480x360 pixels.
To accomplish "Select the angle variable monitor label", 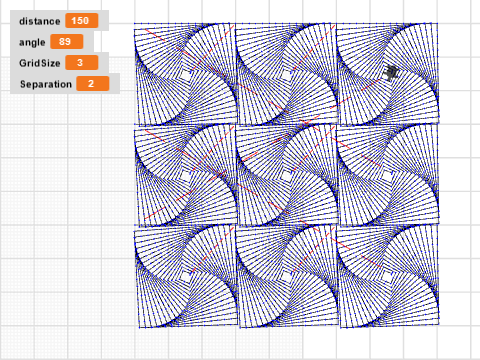I will coord(32,42).
